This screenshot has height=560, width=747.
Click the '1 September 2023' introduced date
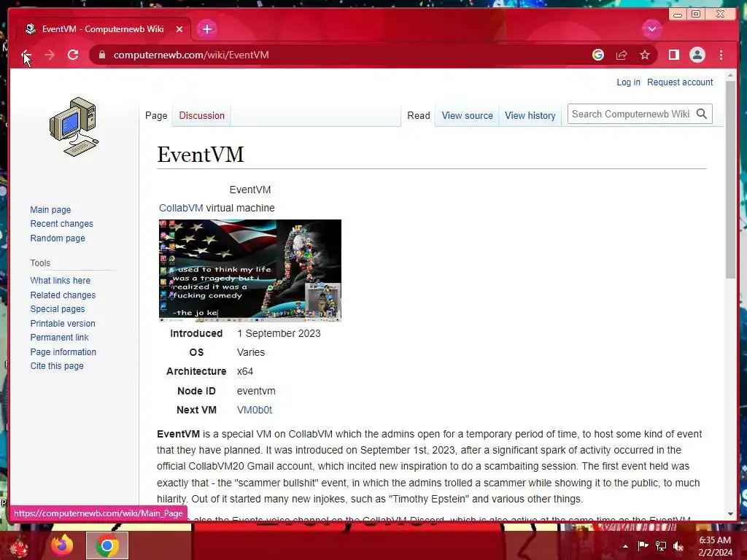point(279,333)
